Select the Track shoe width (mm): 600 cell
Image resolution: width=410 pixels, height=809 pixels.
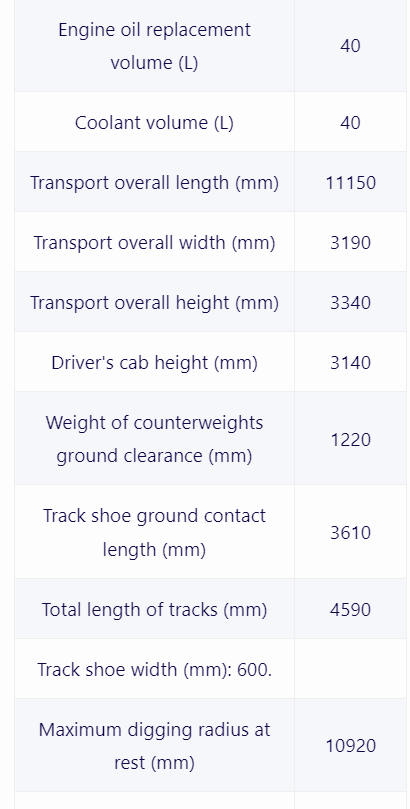click(154, 669)
